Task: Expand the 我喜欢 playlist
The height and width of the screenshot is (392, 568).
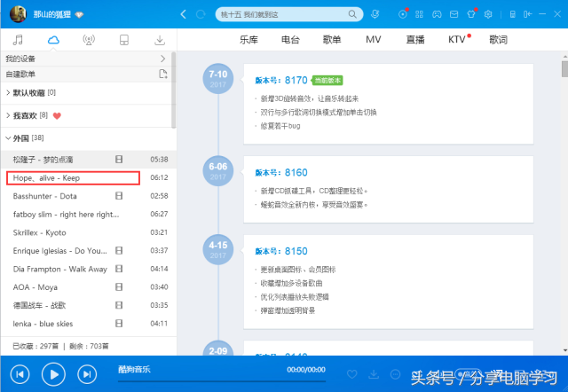Action: coord(8,116)
